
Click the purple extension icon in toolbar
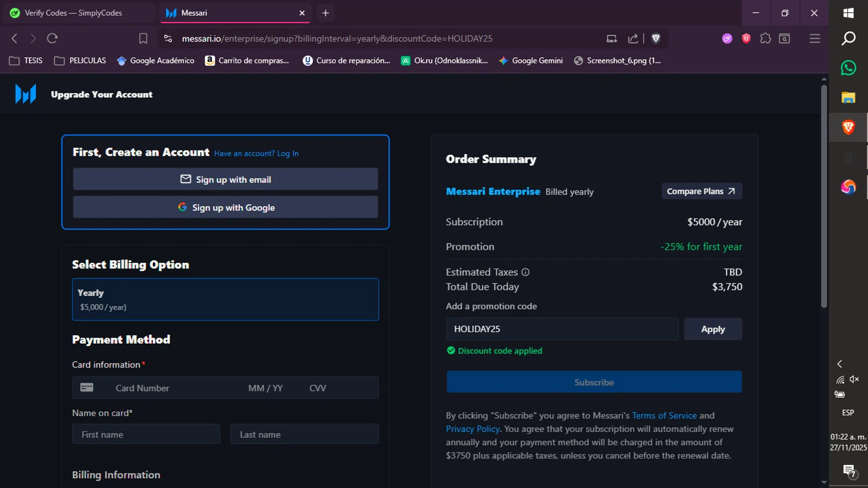coord(727,38)
